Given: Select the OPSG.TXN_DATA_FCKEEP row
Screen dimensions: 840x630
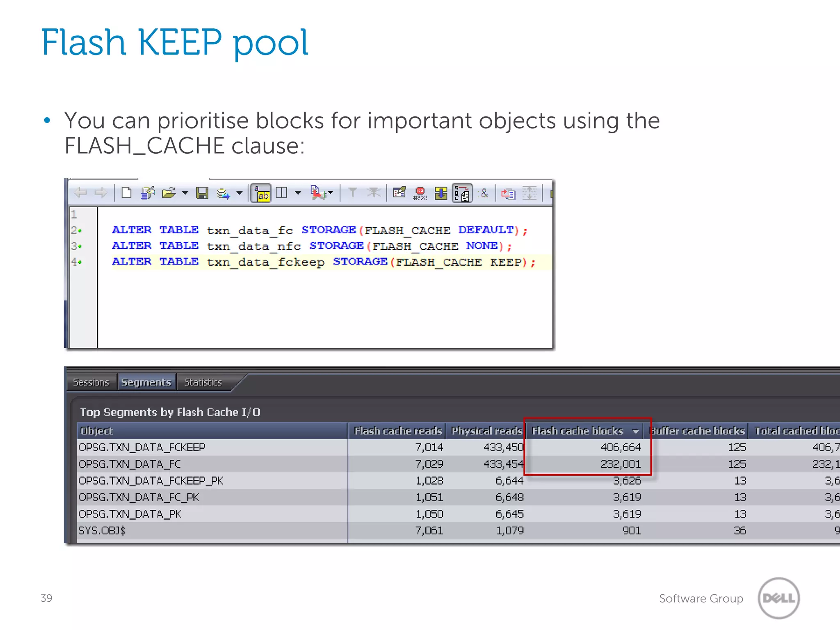Looking at the screenshot, I should pyautogui.click(x=459, y=447).
